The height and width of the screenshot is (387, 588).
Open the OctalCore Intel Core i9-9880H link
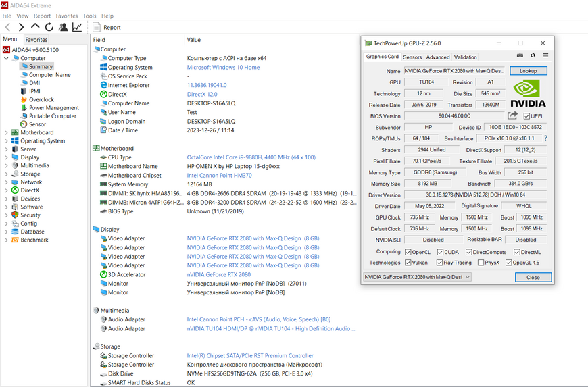click(251, 157)
